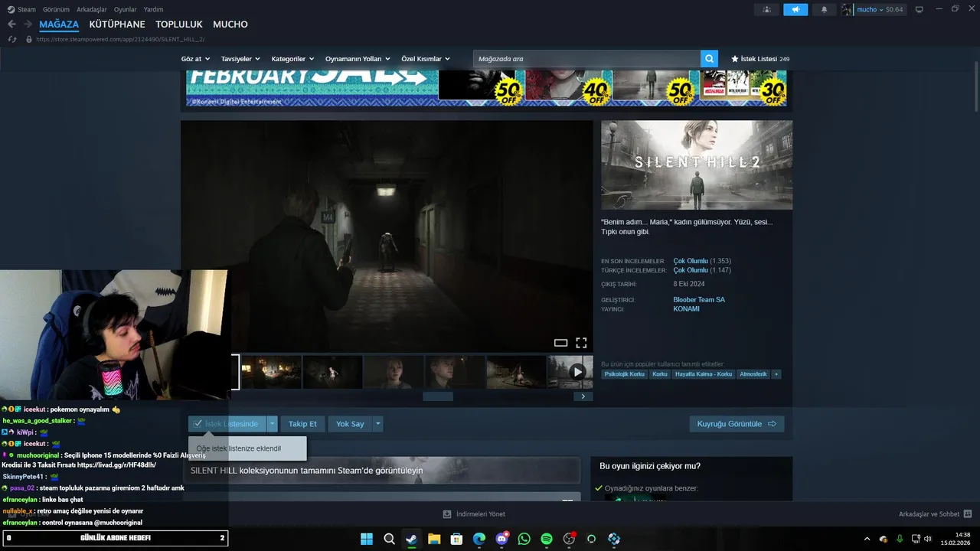Image resolution: width=980 pixels, height=551 pixels.
Task: Click the Yok Say button
Action: pyautogui.click(x=350, y=424)
